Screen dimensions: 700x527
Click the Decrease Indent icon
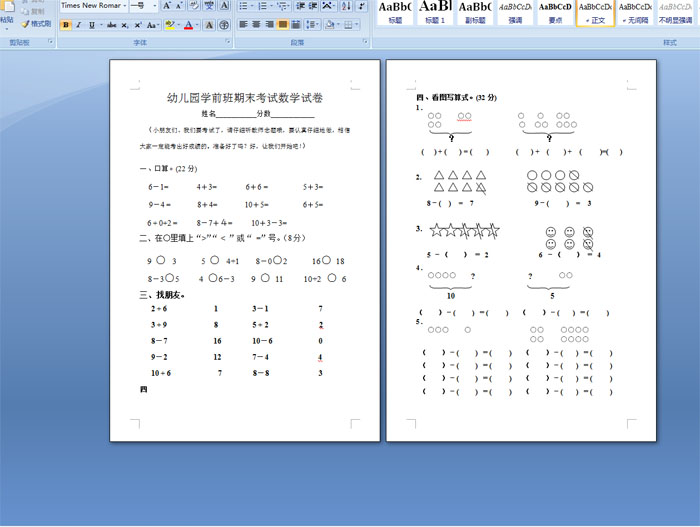(300, 6)
